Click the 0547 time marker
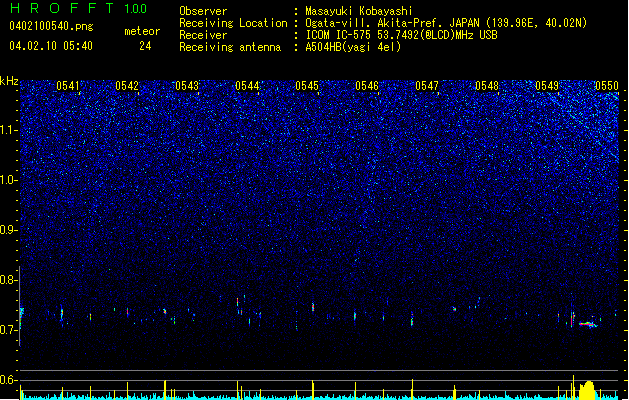The width and height of the screenshot is (629, 400). point(427,86)
